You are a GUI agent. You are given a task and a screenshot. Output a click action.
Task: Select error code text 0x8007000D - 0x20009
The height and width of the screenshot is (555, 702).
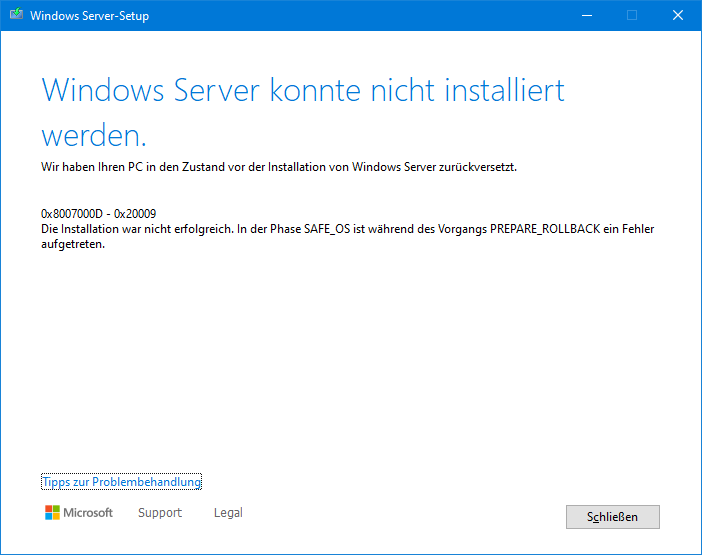click(x=98, y=213)
